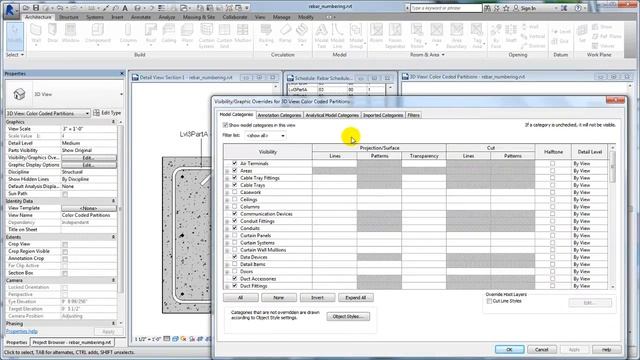Expand the Detail Items category row
This screenshot has height=360, width=640.
(x=227, y=264)
